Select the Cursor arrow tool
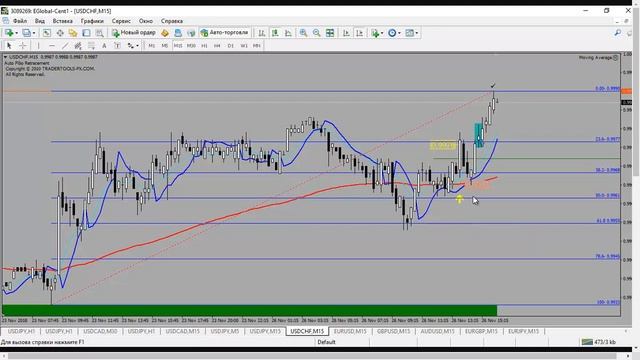Image resolution: width=640 pixels, height=360 pixels. [x=9, y=46]
